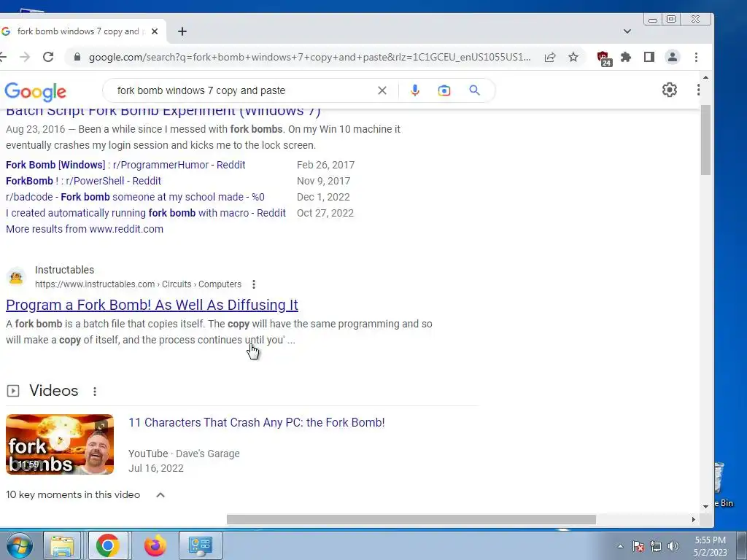Click the magnifying glass search button

[x=474, y=90]
